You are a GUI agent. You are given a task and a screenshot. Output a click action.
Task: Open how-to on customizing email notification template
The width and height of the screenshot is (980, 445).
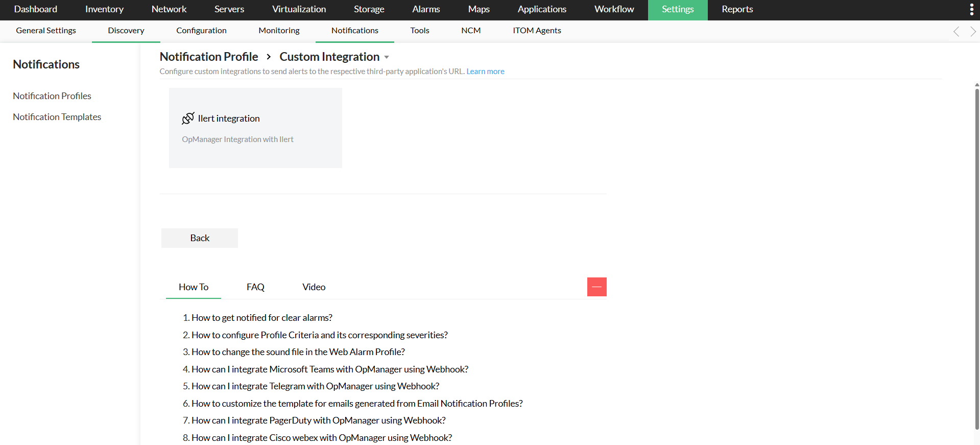357,404
